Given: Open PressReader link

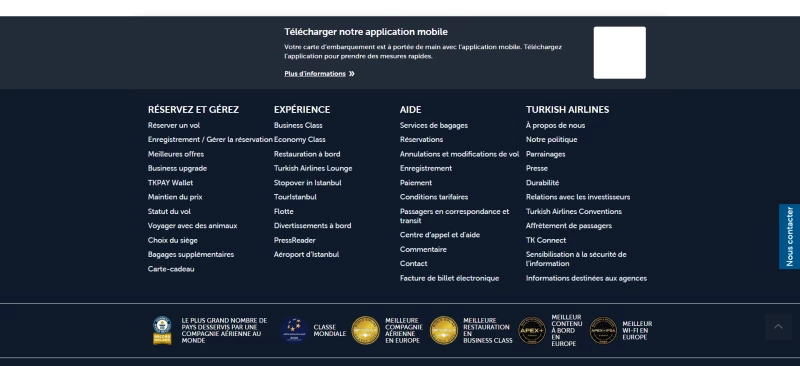Looking at the screenshot, I should click(294, 240).
